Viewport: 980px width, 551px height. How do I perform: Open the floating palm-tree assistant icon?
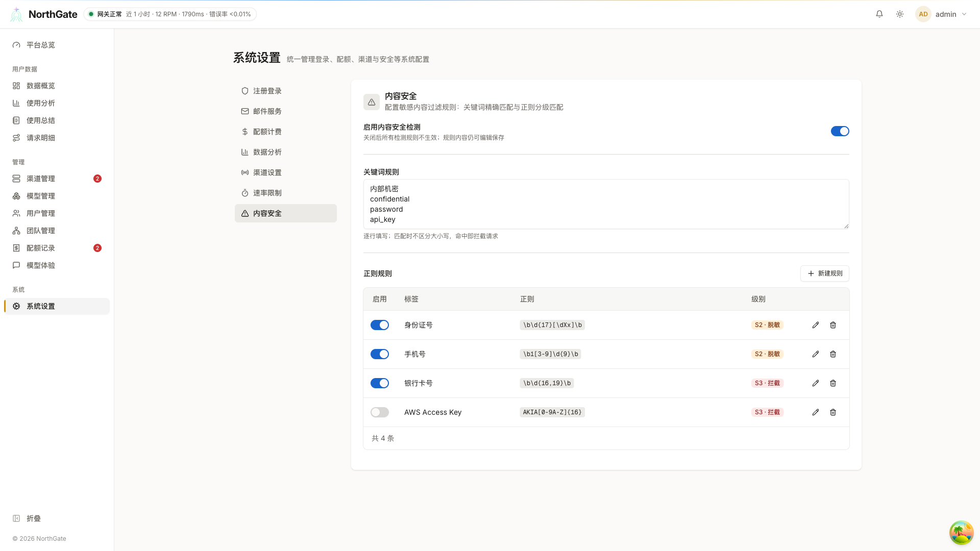coord(962,533)
